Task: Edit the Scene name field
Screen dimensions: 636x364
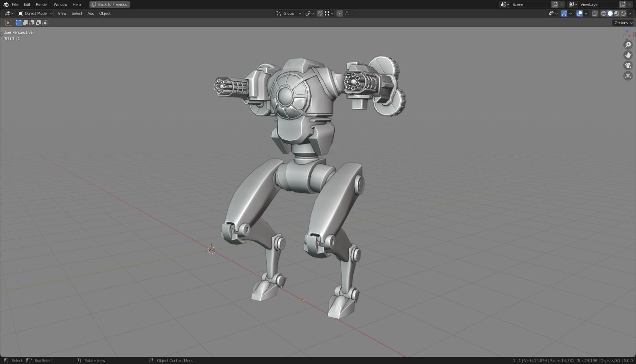Action: coord(531,4)
